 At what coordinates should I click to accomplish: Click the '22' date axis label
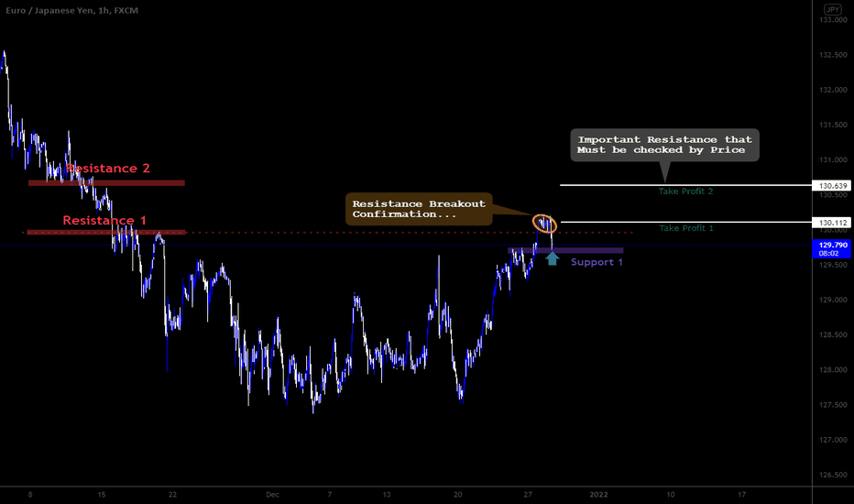point(172,495)
